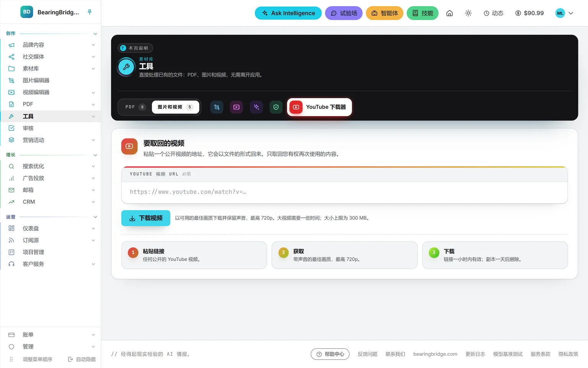The width and height of the screenshot is (588, 368).
Task: Open 工具 in the sidebar menu
Action: coord(51,116)
